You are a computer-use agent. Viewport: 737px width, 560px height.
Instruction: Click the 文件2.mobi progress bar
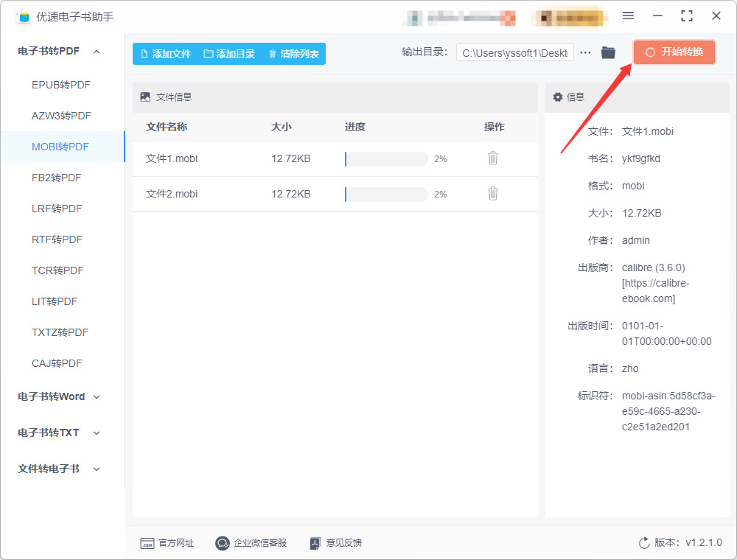(386, 194)
